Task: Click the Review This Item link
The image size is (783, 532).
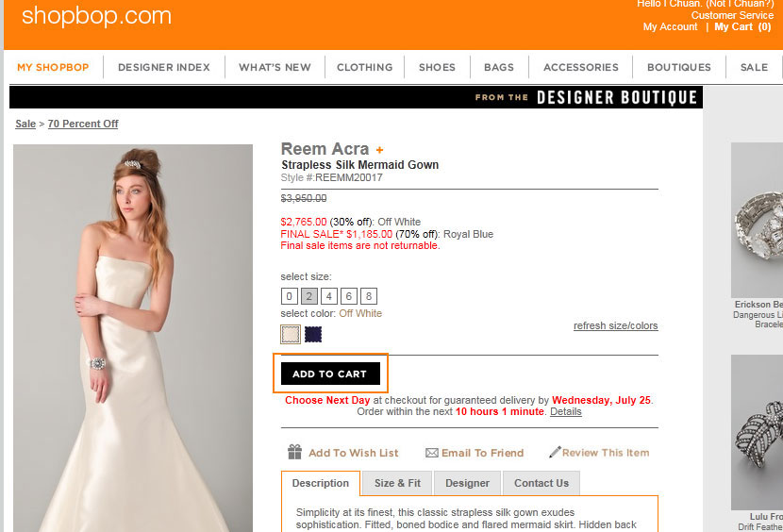Action: (x=606, y=453)
